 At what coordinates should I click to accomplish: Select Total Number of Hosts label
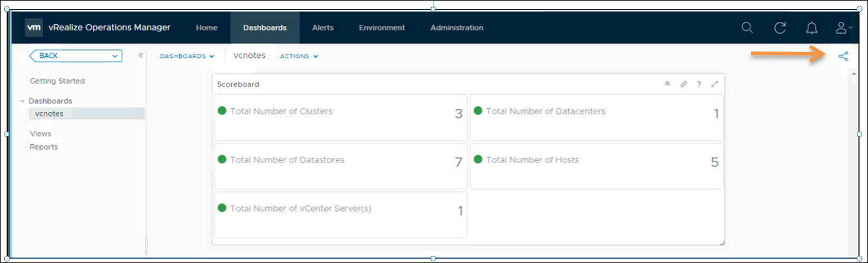(532, 160)
